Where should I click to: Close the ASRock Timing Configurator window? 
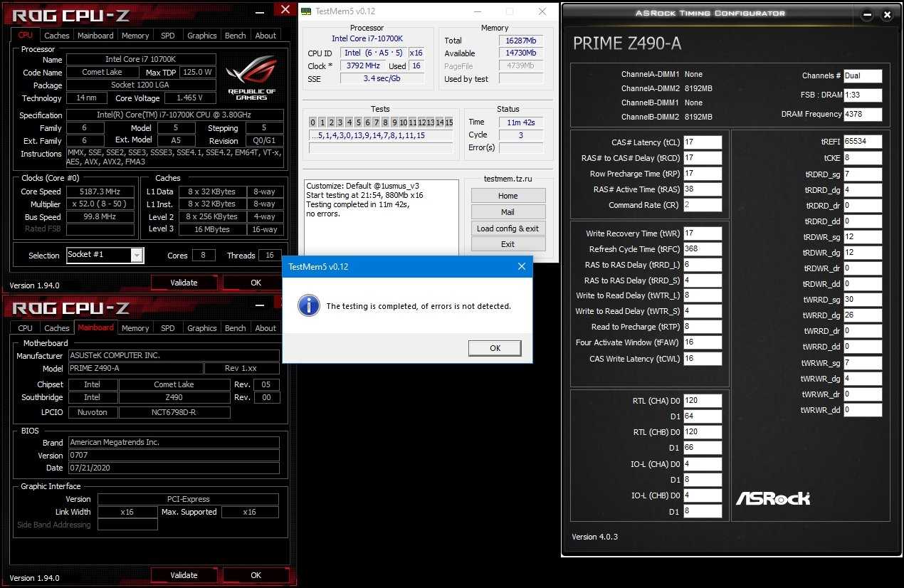[x=886, y=14]
